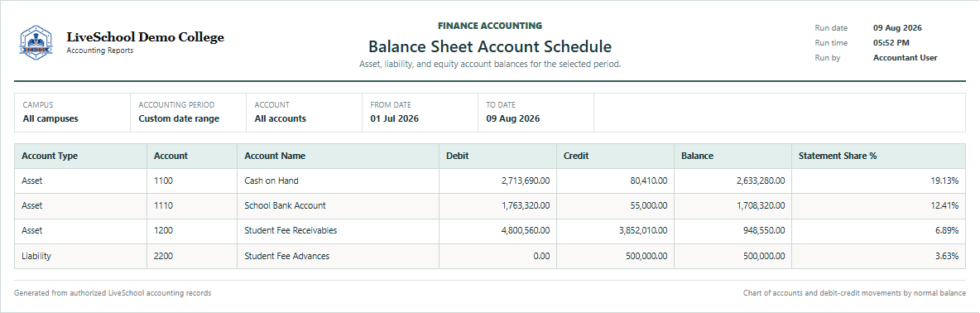Click the Student Fee Advances name

(287, 256)
